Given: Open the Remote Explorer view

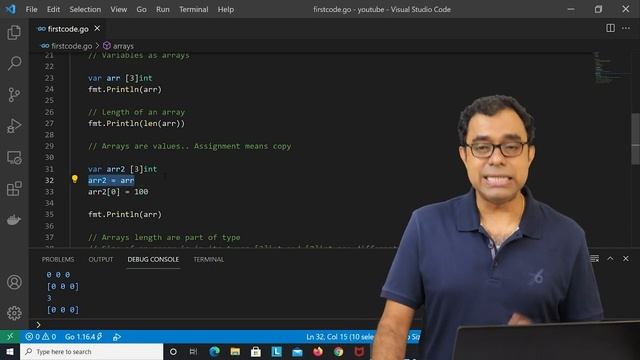Looking at the screenshot, I should point(14,158).
